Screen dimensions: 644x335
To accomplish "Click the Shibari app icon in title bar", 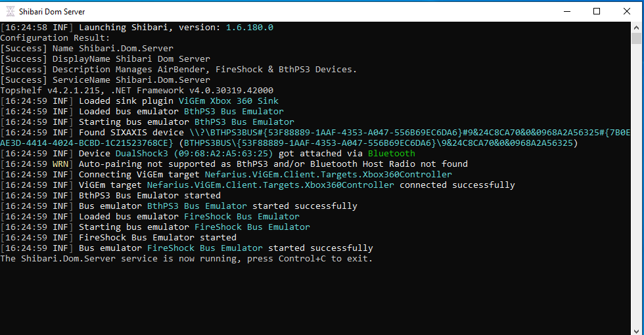I will point(11,11).
